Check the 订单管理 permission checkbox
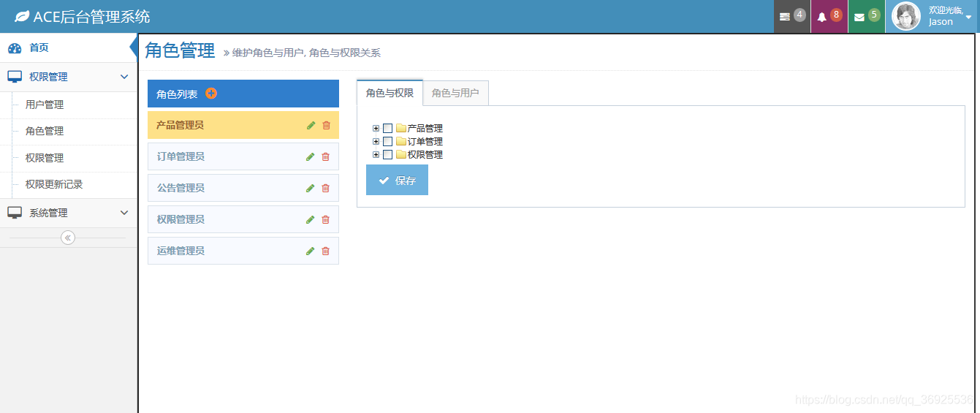This screenshot has height=413, width=980. pos(387,142)
